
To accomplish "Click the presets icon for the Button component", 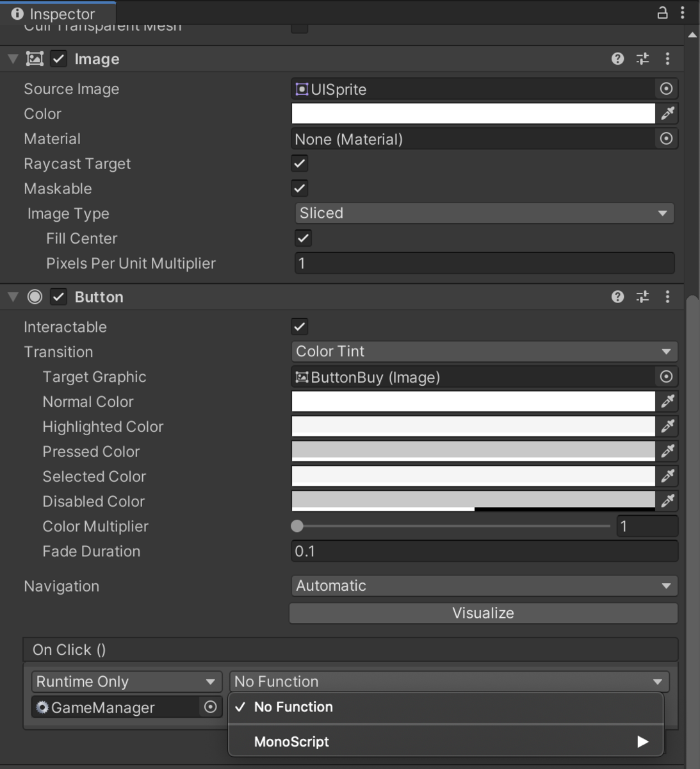I will point(642,297).
